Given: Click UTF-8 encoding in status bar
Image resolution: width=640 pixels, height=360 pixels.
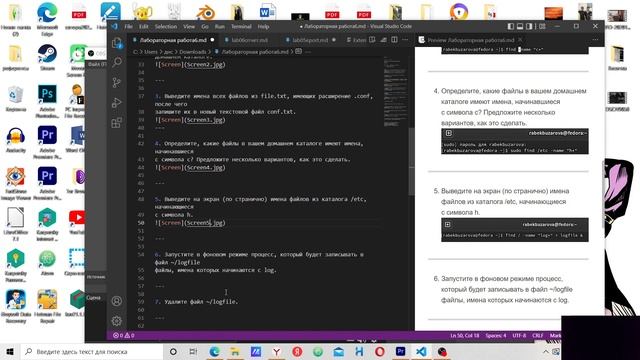Looking at the screenshot, I should [x=519, y=336].
